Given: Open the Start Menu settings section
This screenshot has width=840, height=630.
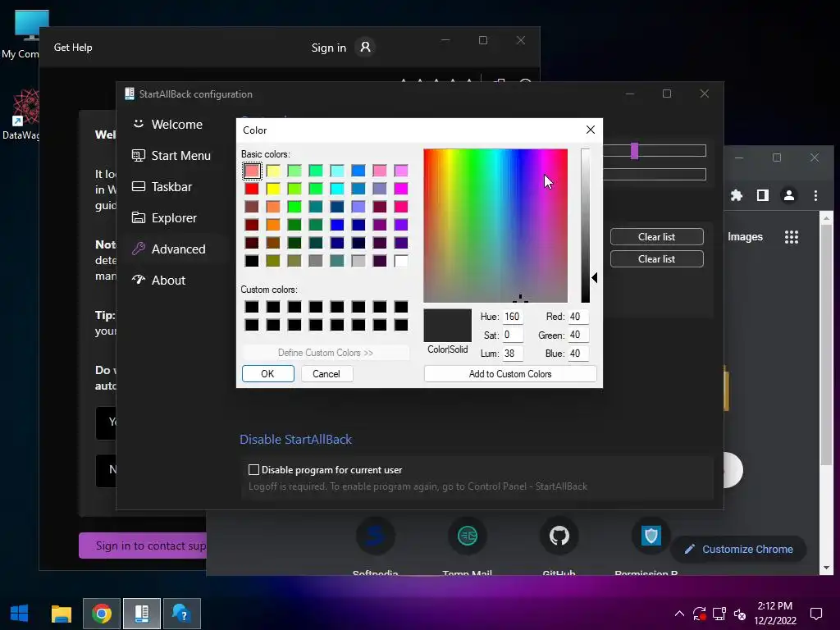Looking at the screenshot, I should click(x=171, y=155).
